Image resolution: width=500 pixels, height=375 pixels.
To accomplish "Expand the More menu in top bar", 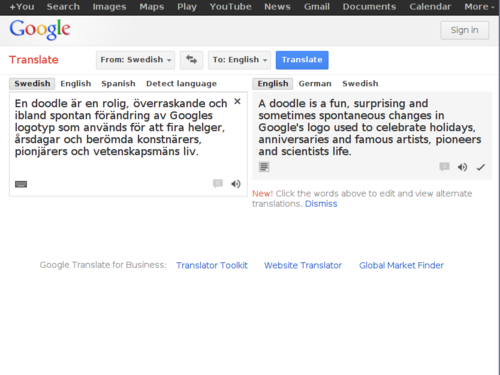I will [x=479, y=7].
